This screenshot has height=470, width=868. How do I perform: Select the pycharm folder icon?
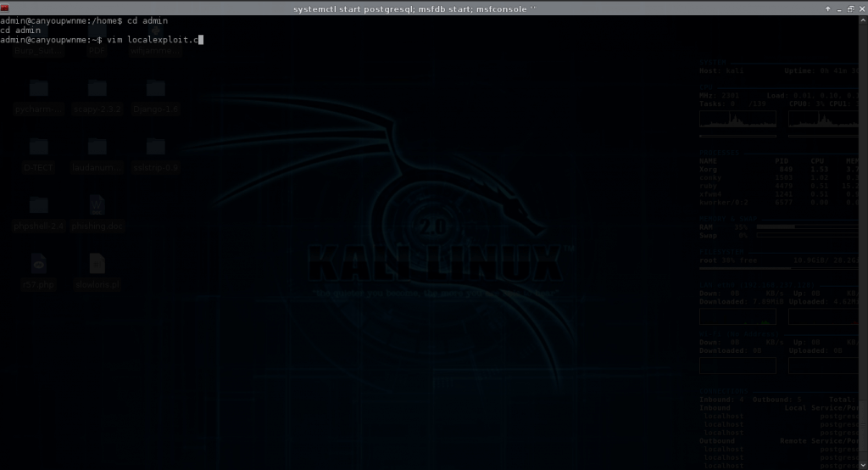point(39,89)
